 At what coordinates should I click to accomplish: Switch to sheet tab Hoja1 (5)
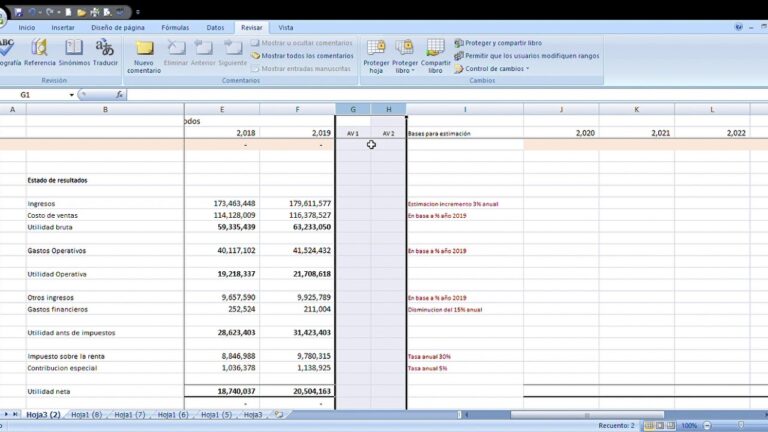[x=216, y=414]
